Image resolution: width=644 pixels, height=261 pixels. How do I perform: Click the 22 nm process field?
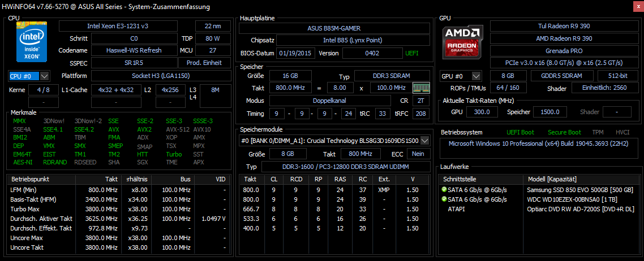click(212, 26)
